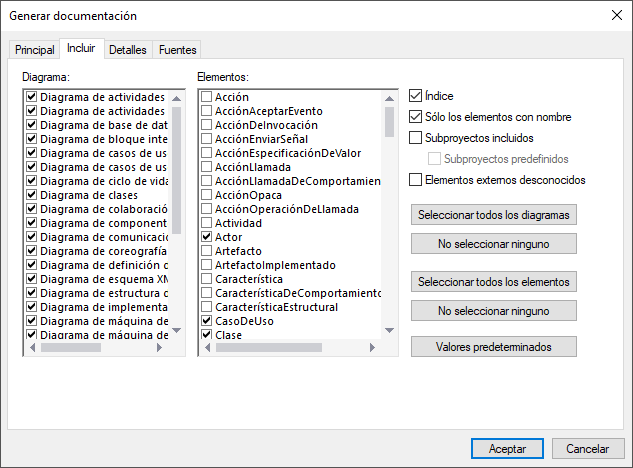The width and height of the screenshot is (633, 468).
Task: Click Seleccionar todos los diagramas button
Action: click(x=494, y=215)
